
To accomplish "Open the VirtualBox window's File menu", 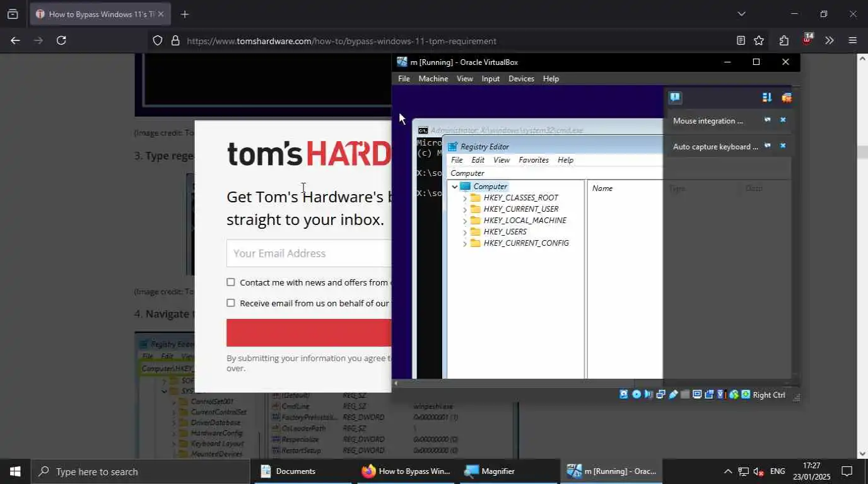I will click(x=404, y=79).
